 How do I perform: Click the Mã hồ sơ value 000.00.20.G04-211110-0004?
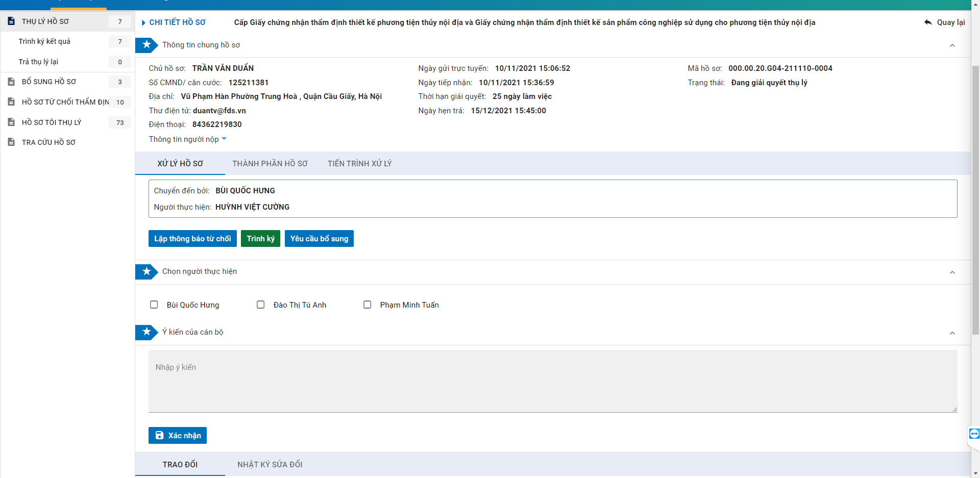pos(780,68)
